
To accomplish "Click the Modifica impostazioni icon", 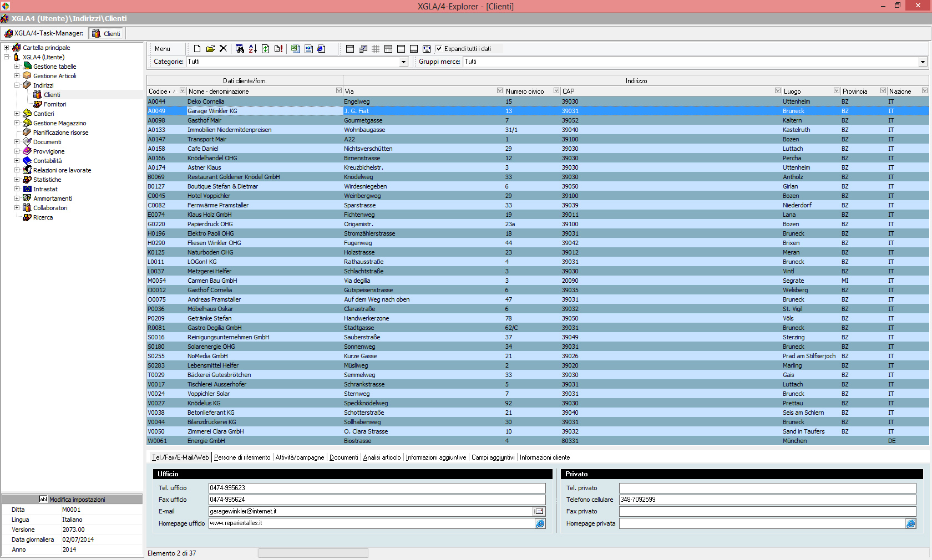I will [43, 499].
